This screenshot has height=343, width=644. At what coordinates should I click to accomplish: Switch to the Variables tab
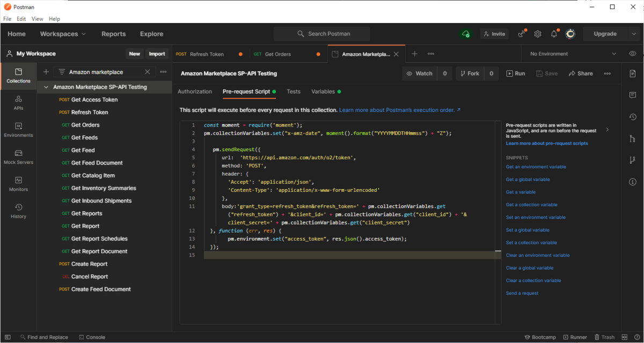click(326, 92)
